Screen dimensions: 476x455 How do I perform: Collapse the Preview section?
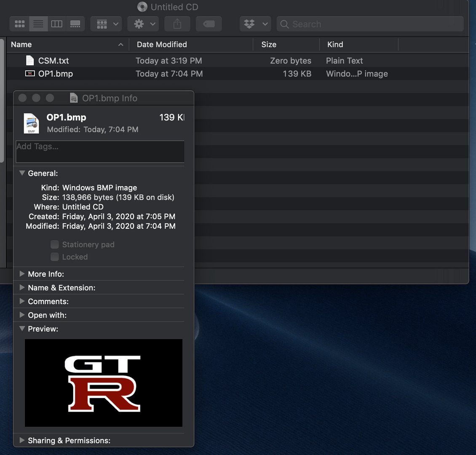click(22, 329)
